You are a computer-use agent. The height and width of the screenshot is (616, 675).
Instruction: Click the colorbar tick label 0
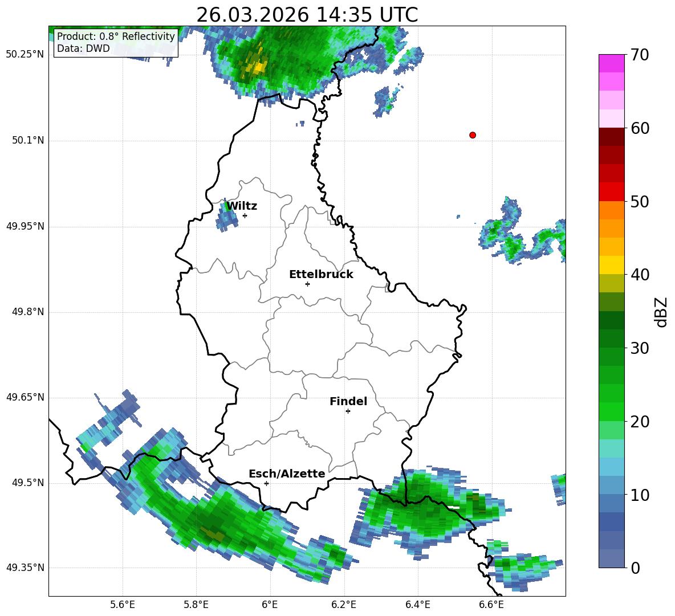635,568
